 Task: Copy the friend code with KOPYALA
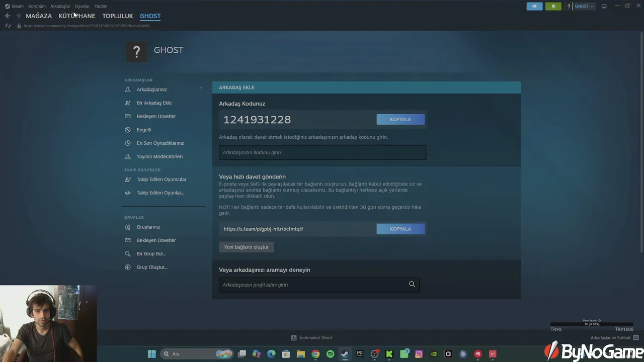(x=400, y=119)
